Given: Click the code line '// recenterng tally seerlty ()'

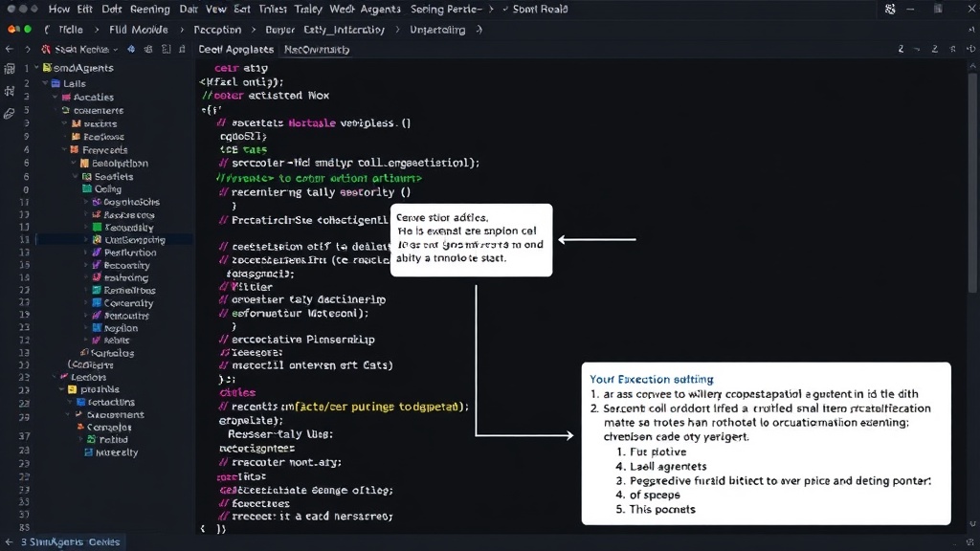Looking at the screenshot, I should pyautogui.click(x=315, y=192).
